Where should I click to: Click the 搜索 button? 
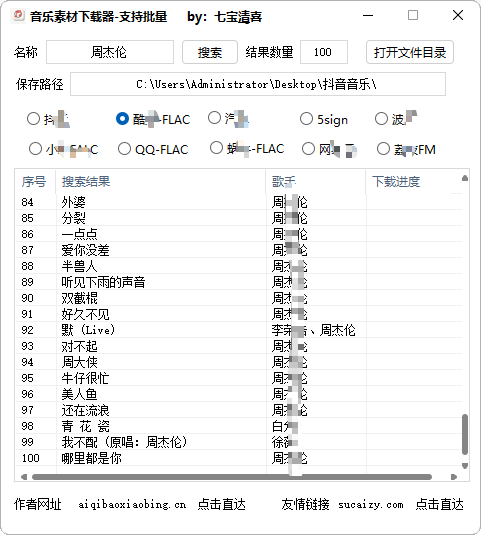coord(210,52)
